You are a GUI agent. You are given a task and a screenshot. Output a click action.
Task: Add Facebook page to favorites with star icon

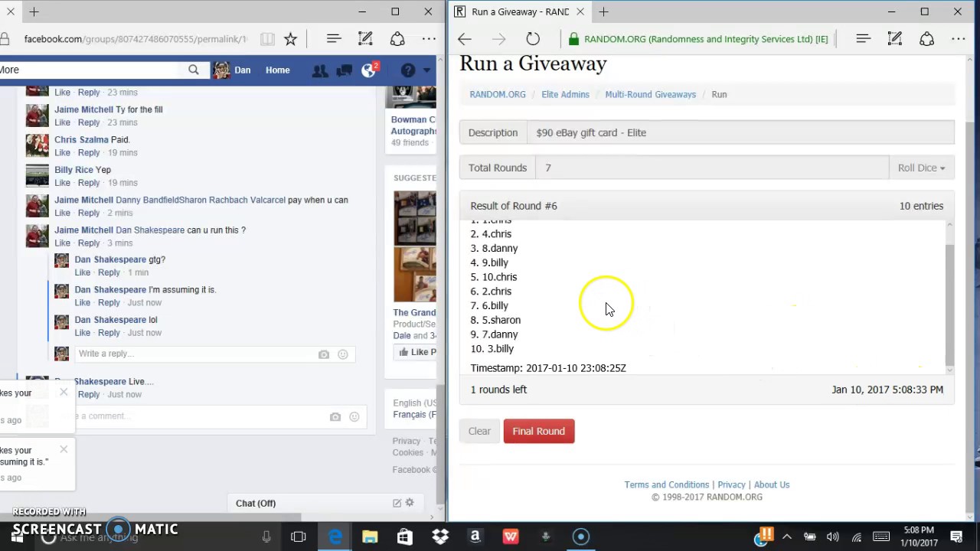pyautogui.click(x=291, y=39)
